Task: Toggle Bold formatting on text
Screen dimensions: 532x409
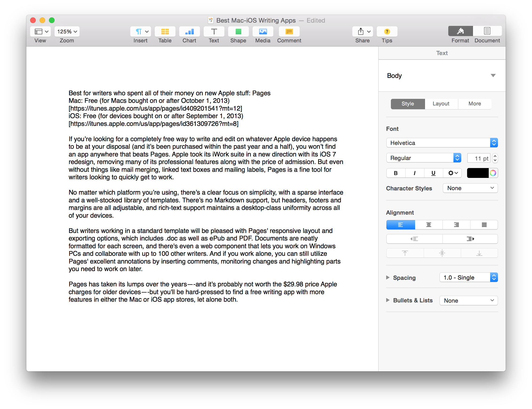Action: (x=395, y=172)
